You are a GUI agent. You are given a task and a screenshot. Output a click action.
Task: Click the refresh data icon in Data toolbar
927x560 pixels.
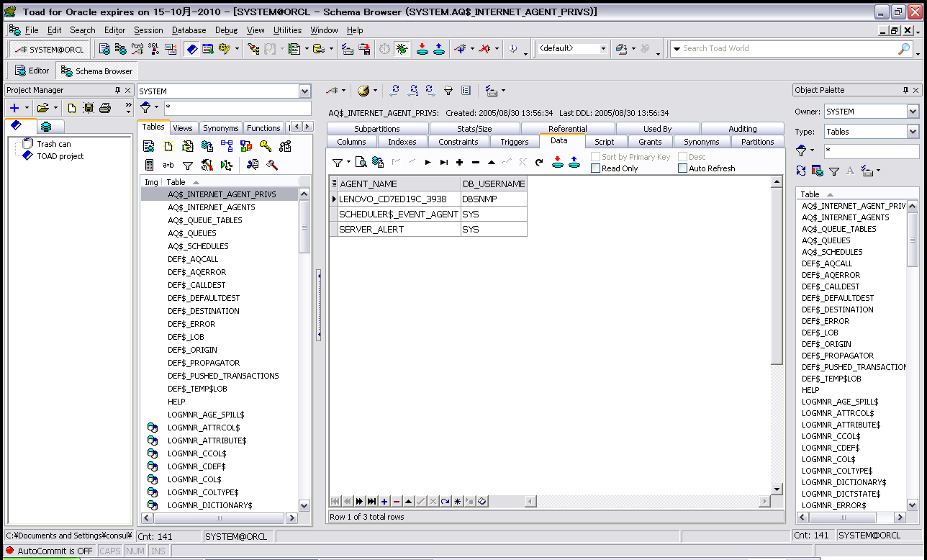click(539, 163)
